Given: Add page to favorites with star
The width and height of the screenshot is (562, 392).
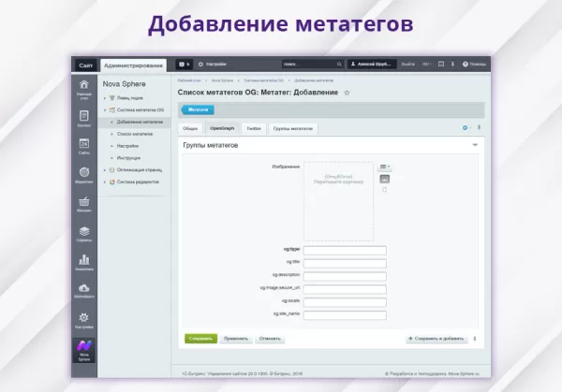Looking at the screenshot, I should pyautogui.click(x=347, y=93).
